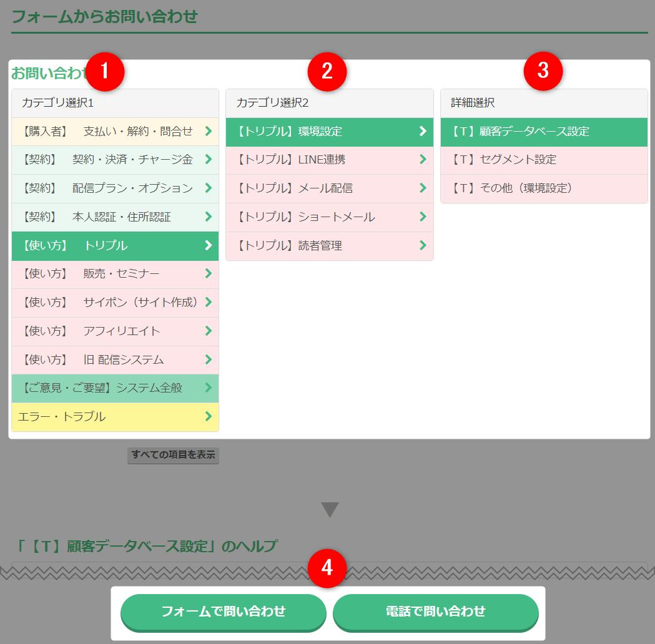This screenshot has height=644, width=655.
Task: Click chevron beside 【トリプル】LINE連携
Action: [x=423, y=160]
